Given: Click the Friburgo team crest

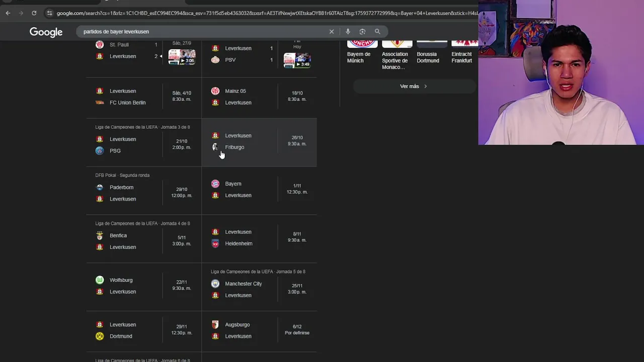Looking at the screenshot, I should point(215,147).
